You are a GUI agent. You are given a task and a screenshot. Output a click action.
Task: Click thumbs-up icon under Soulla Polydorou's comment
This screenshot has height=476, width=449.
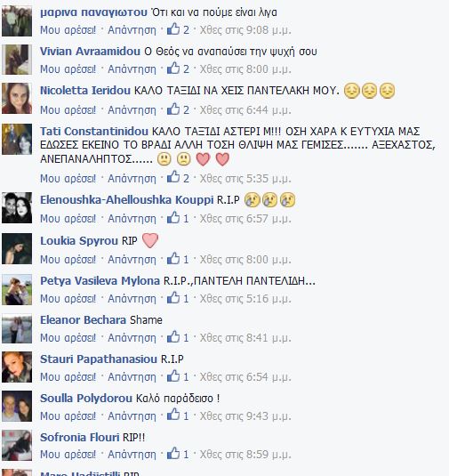click(173, 415)
